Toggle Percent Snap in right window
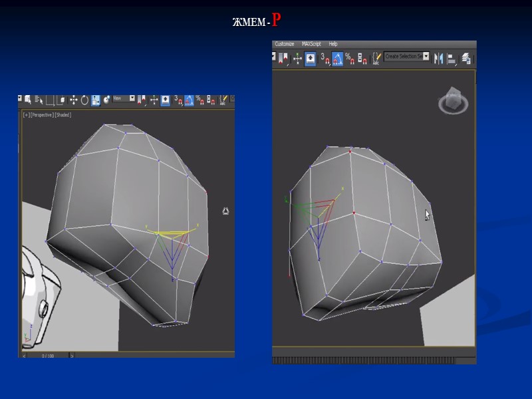Screen dimensions: 532x399 350,59
